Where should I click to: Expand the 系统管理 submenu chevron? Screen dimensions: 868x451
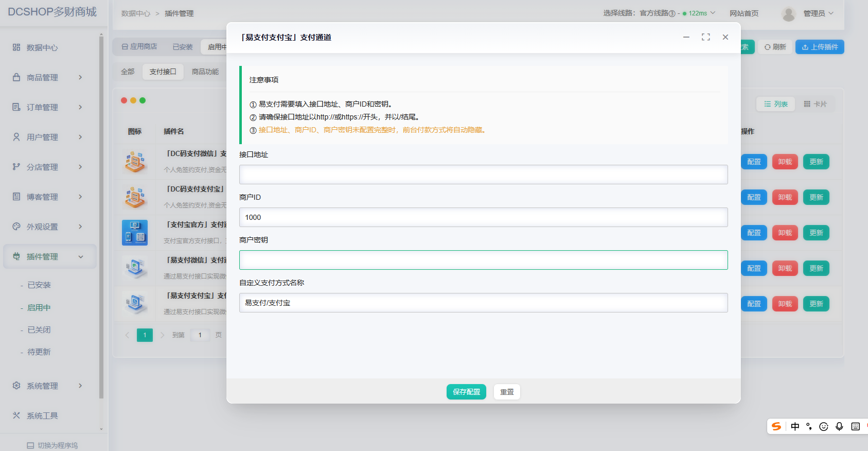tap(80, 386)
